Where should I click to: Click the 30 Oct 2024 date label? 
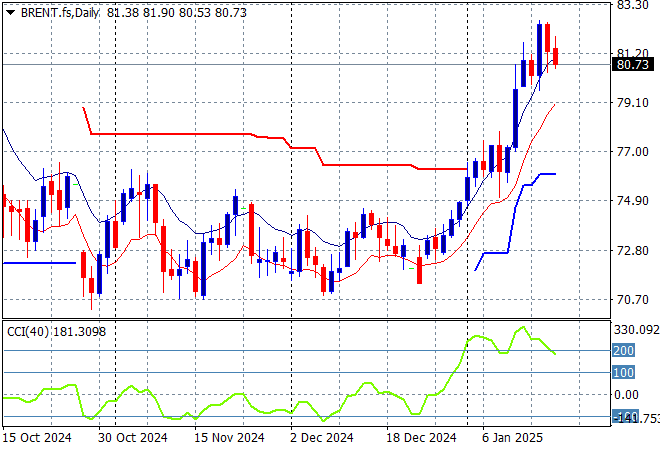(133, 438)
